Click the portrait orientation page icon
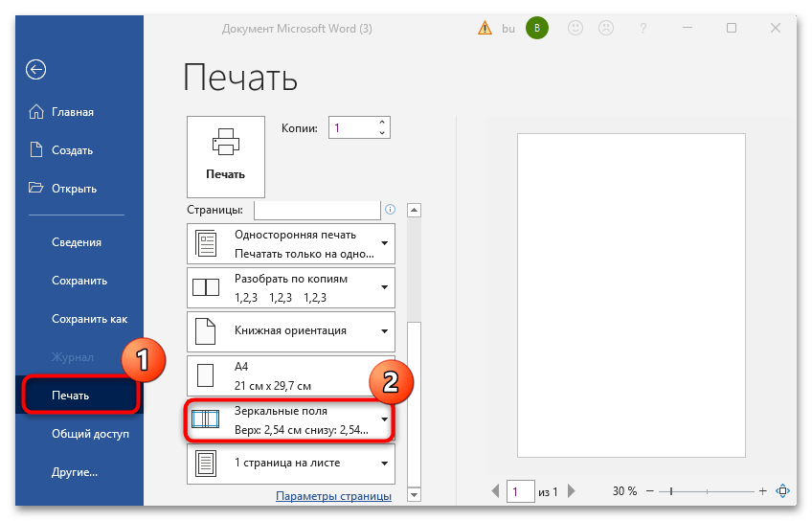Screen dimensions: 812x521 205,331
